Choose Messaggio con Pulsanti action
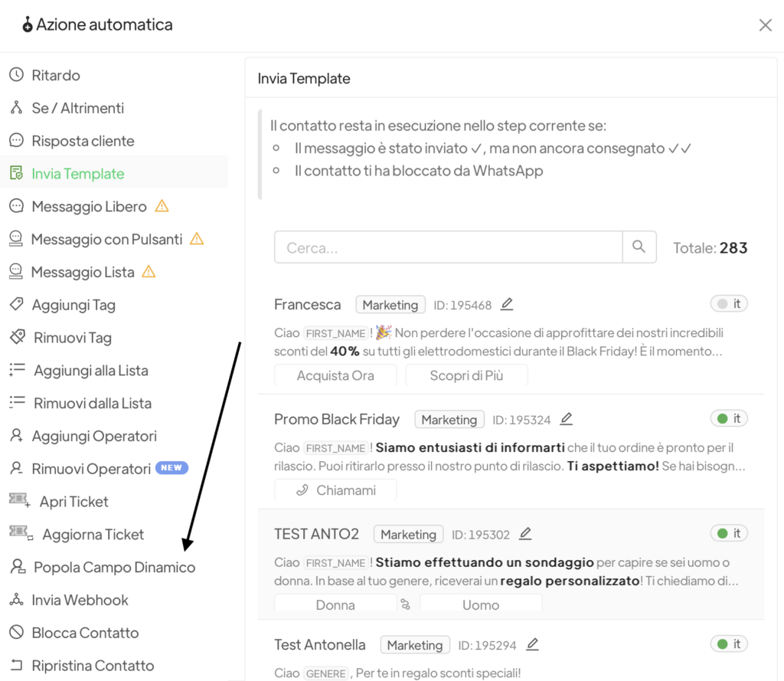Viewport: 784px width, 681px height. point(106,239)
